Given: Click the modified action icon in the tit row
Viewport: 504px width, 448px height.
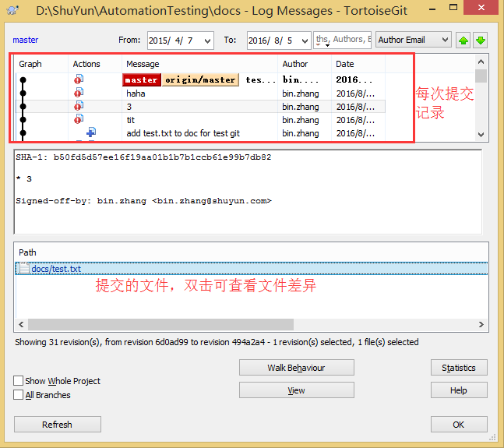Looking at the screenshot, I should tap(79, 119).
